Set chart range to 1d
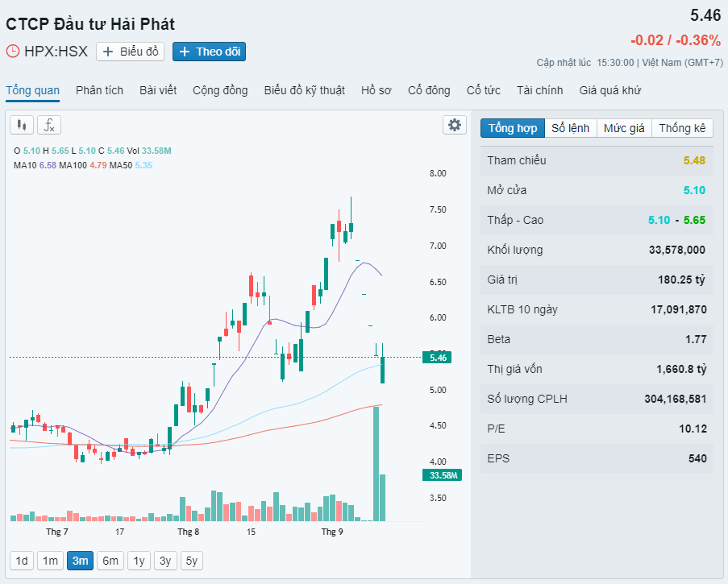 22,561
